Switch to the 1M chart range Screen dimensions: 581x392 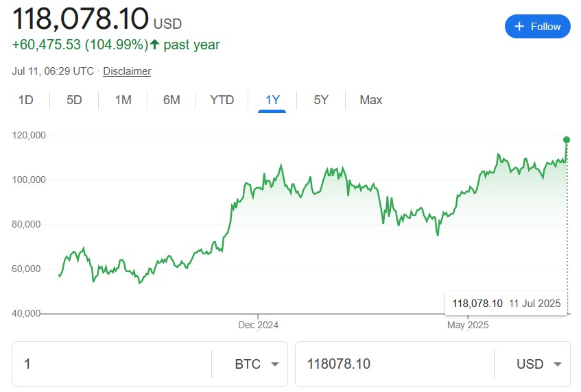pyautogui.click(x=123, y=100)
